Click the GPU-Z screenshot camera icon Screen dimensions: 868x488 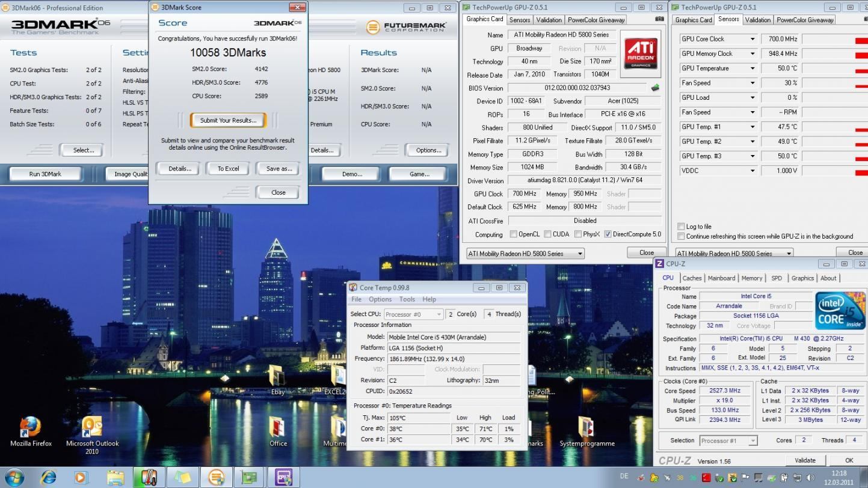click(x=660, y=19)
